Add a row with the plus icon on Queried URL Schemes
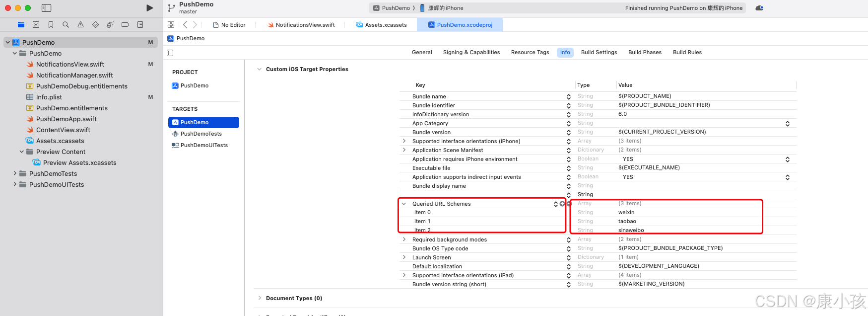The image size is (868, 316). 562,204
